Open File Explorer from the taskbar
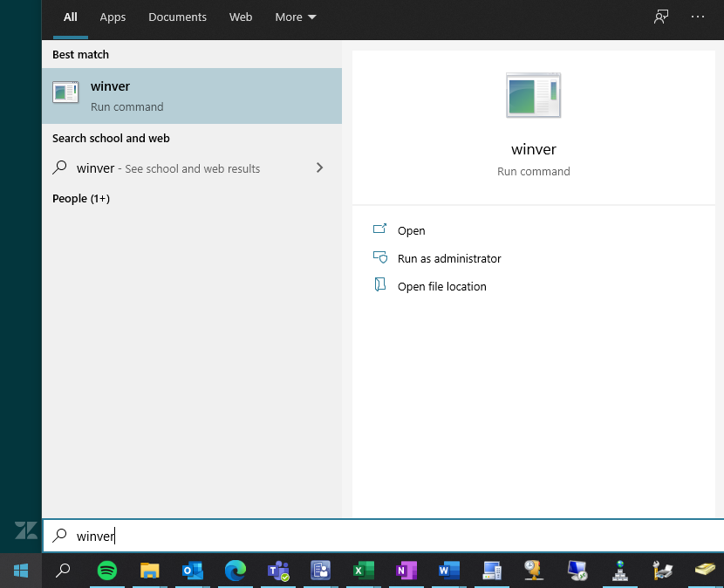Screen dimensions: 724x588 click(150, 571)
